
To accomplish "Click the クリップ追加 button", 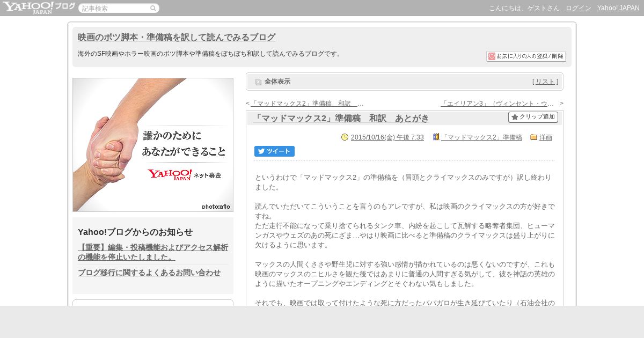I will tap(533, 117).
